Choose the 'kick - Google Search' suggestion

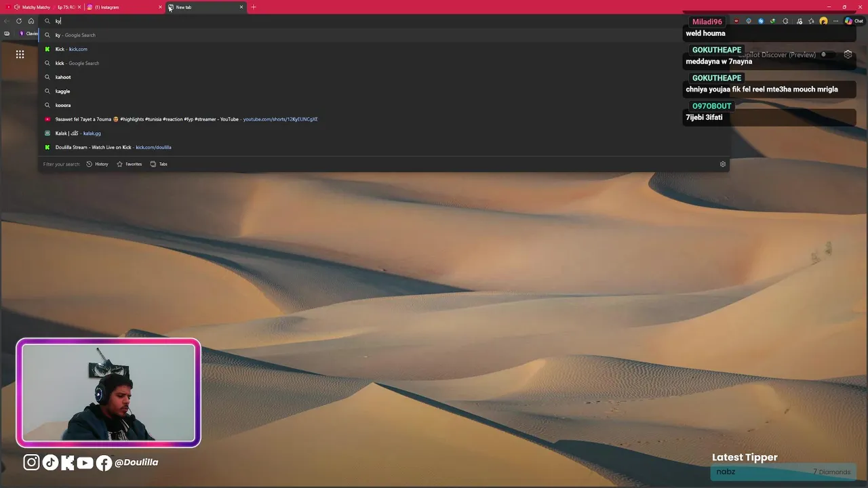(384, 63)
